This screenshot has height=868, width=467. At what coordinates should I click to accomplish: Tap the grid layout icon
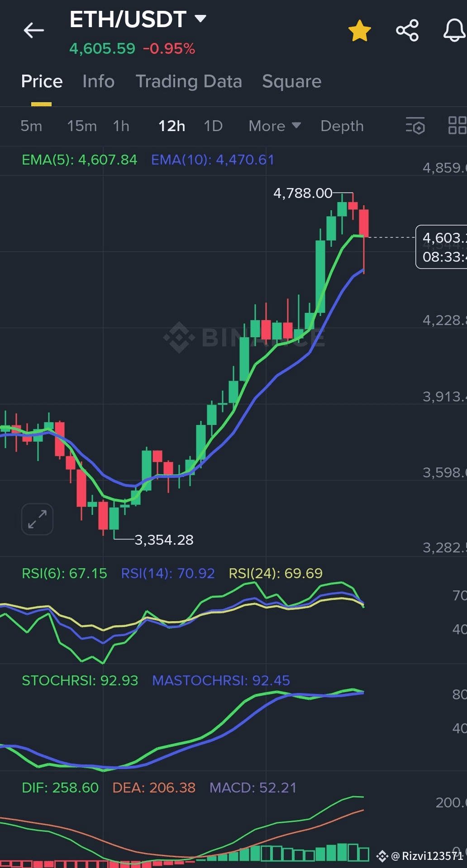(457, 126)
